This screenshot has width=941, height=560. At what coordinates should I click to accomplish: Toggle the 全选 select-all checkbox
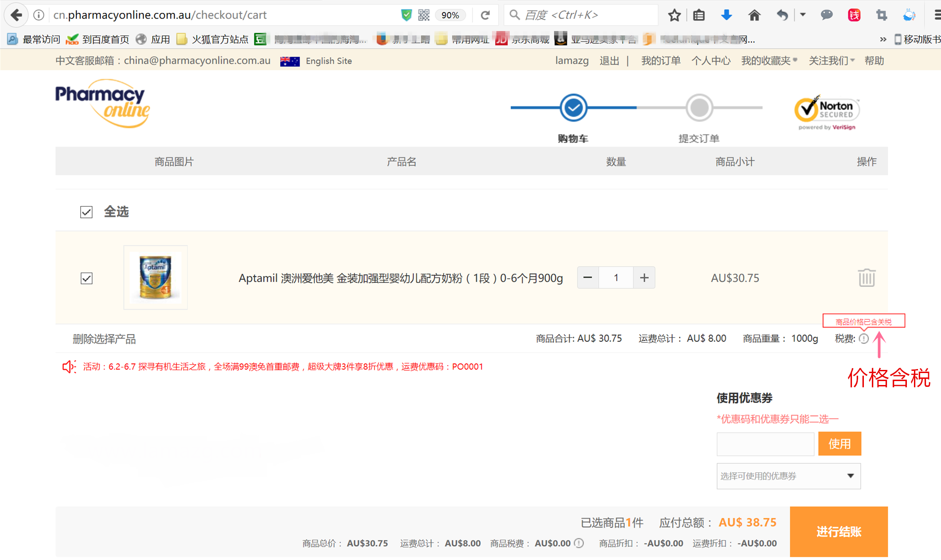(86, 212)
